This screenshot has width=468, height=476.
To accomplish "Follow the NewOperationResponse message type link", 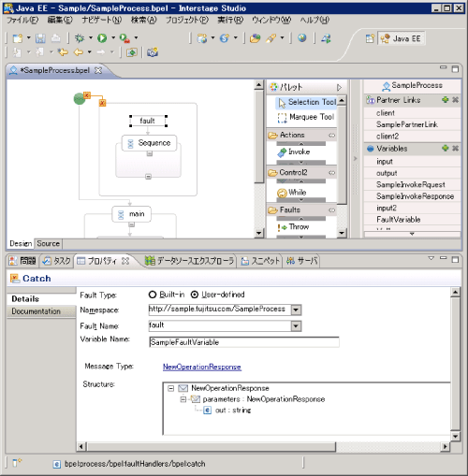I will pyautogui.click(x=202, y=367).
